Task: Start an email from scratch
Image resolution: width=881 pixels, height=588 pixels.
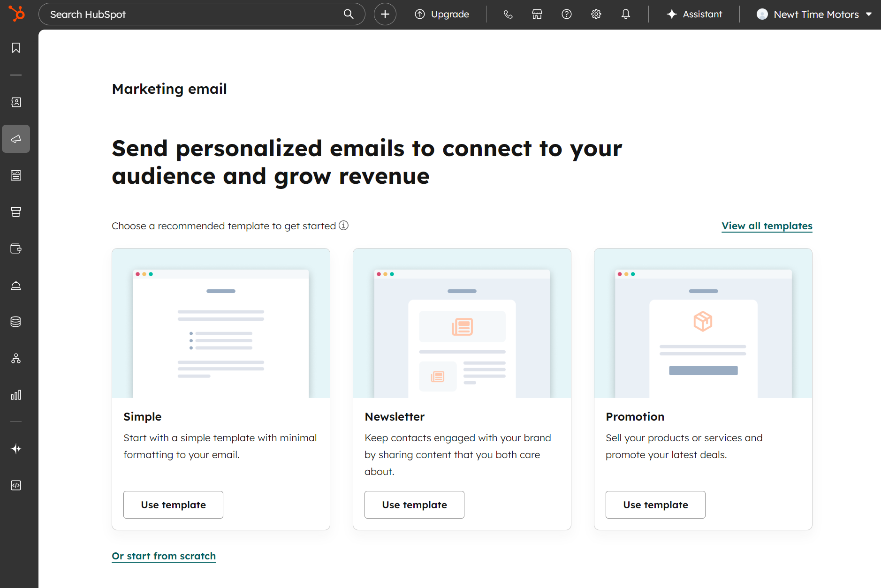Action: (x=163, y=556)
